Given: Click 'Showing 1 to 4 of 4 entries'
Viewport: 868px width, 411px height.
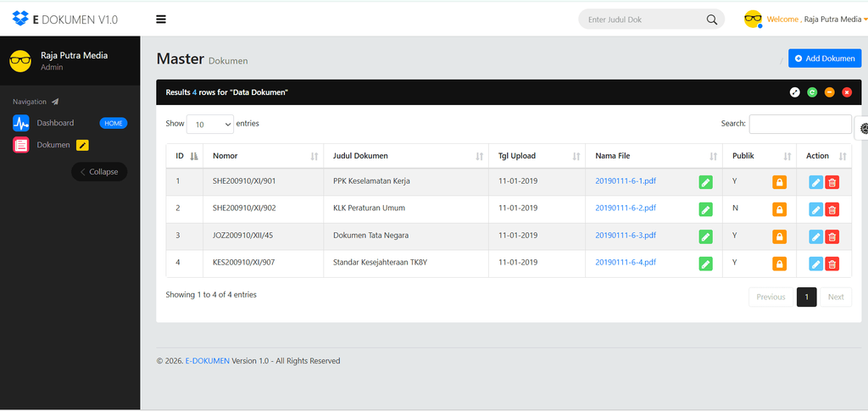Looking at the screenshot, I should coord(211,295).
